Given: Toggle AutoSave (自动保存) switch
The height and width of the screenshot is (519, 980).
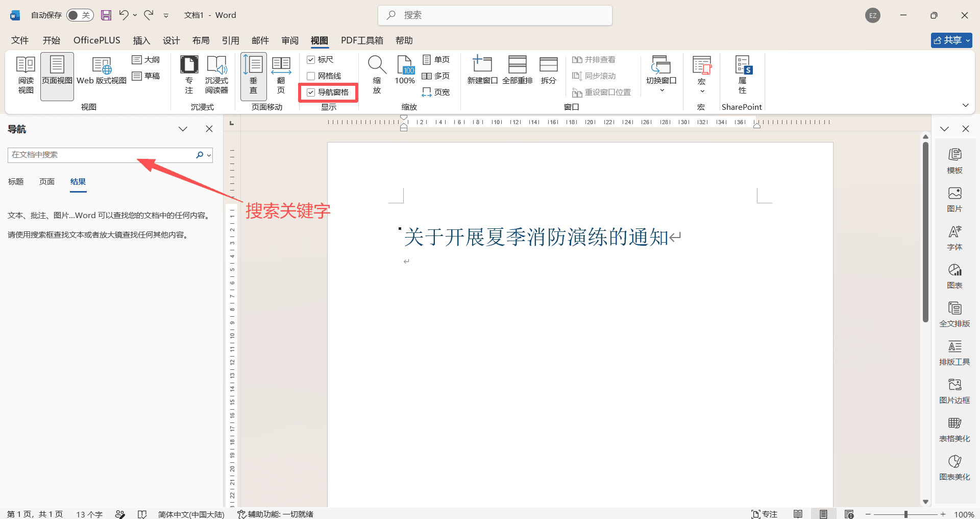Looking at the screenshot, I should click(79, 15).
